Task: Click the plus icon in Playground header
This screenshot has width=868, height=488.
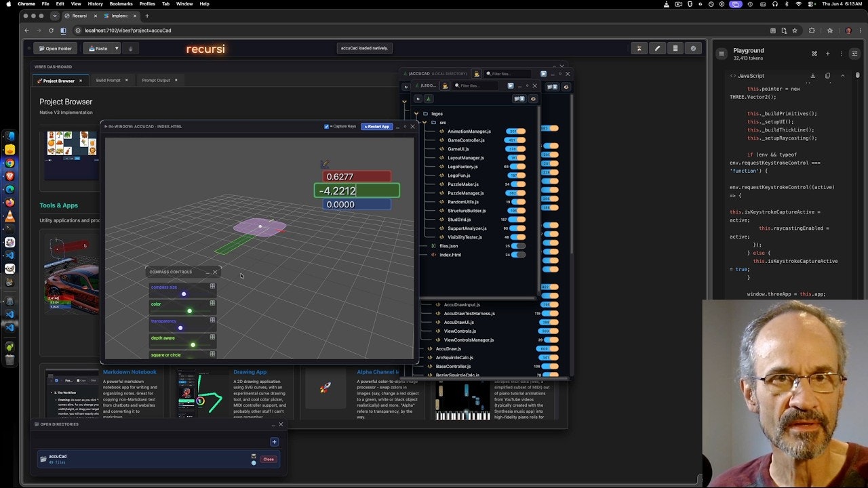Action: click(x=827, y=54)
